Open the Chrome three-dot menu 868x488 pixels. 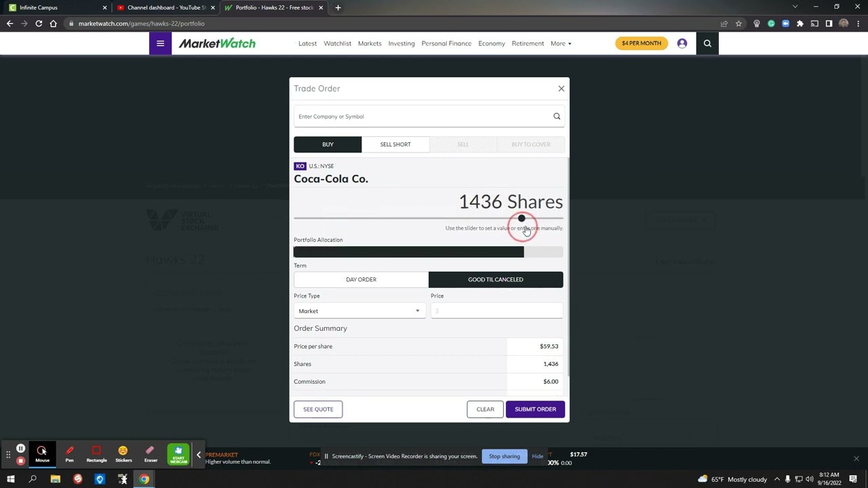coord(857,24)
